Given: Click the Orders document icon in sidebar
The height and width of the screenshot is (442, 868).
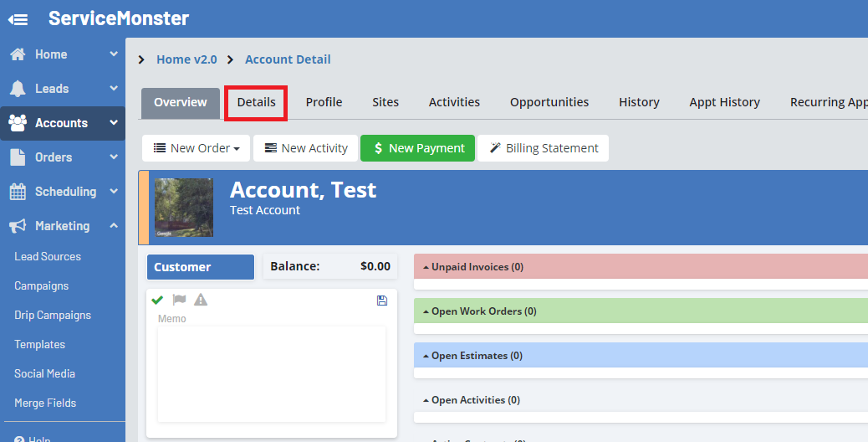Looking at the screenshot, I should (18, 157).
